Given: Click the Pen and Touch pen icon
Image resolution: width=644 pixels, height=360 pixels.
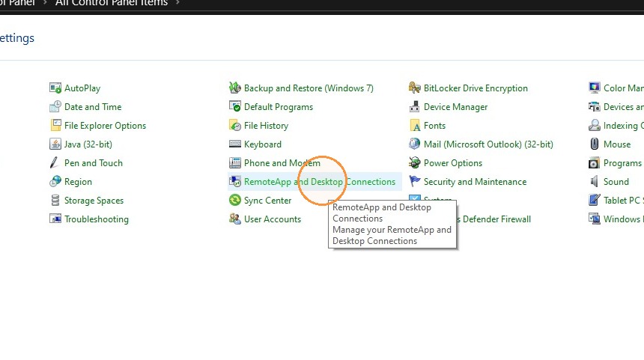Looking at the screenshot, I should click(x=55, y=163).
